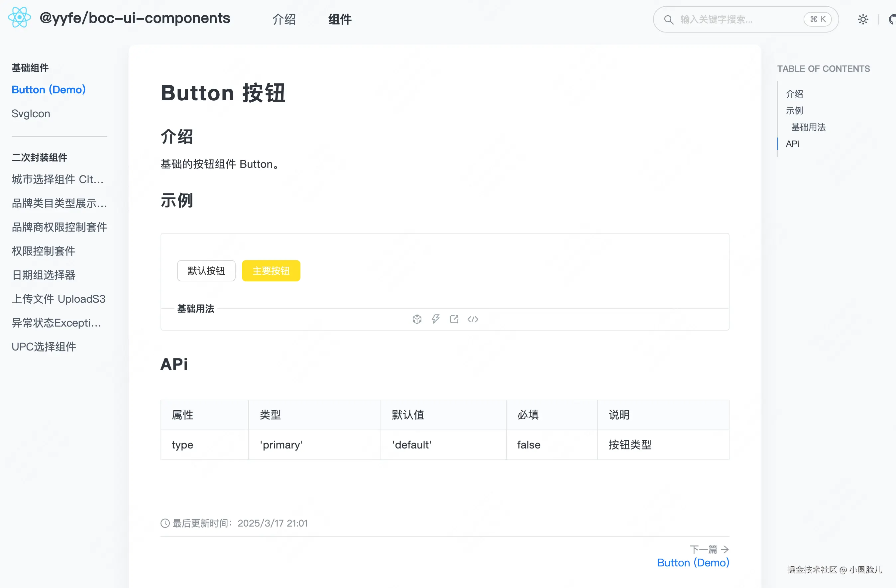Viewport: 896px width, 588px height.
Task: Click the 默认按钮 default button
Action: [x=206, y=270]
